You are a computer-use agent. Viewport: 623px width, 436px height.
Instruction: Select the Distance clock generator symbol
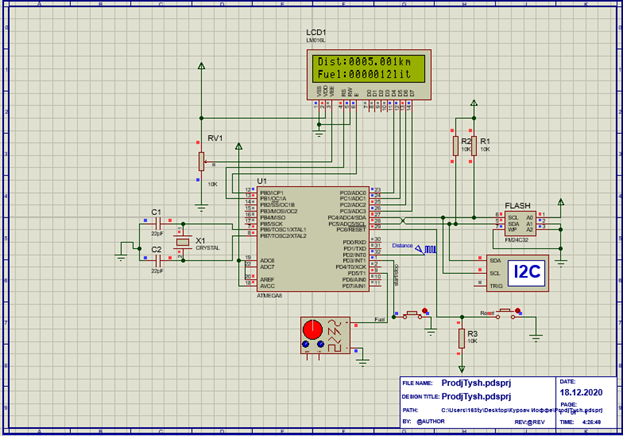tap(426, 250)
